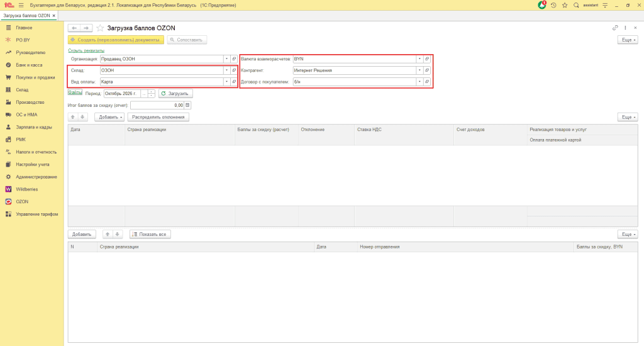Move lower table row down
This screenshot has height=346, width=644.
(117, 234)
